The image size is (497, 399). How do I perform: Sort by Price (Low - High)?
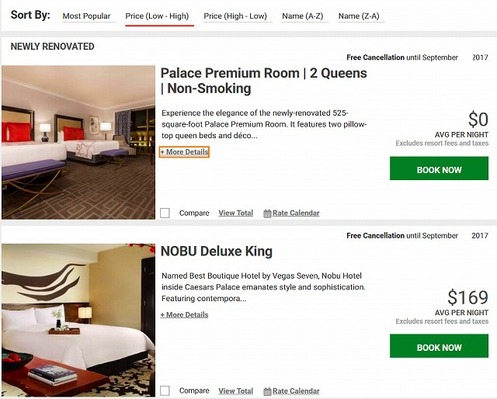point(157,16)
